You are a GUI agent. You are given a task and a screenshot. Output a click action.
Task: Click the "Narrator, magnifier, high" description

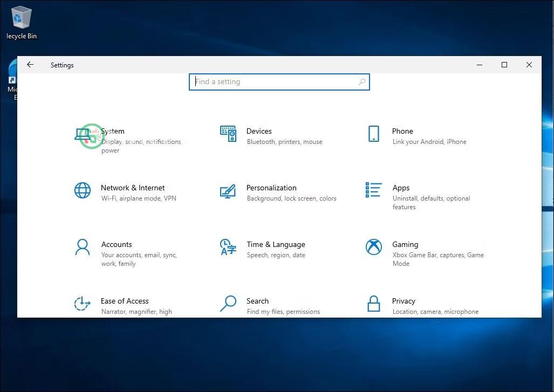click(x=136, y=312)
